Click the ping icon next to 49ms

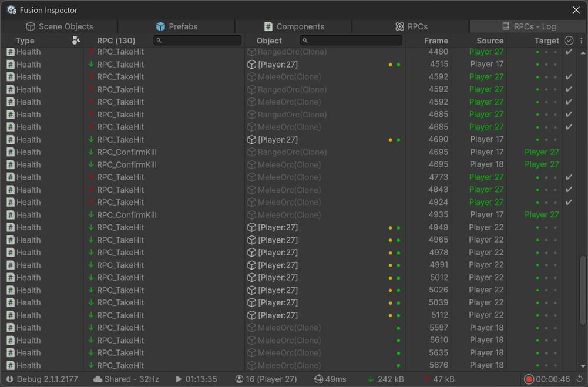[318, 379]
